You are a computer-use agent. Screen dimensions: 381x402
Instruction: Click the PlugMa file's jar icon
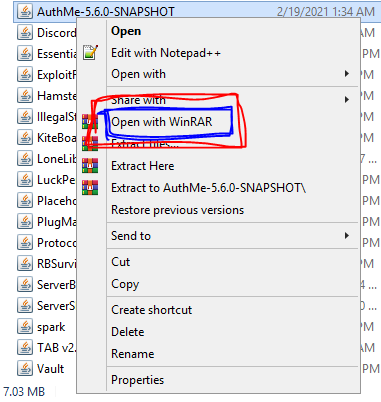tap(25, 222)
